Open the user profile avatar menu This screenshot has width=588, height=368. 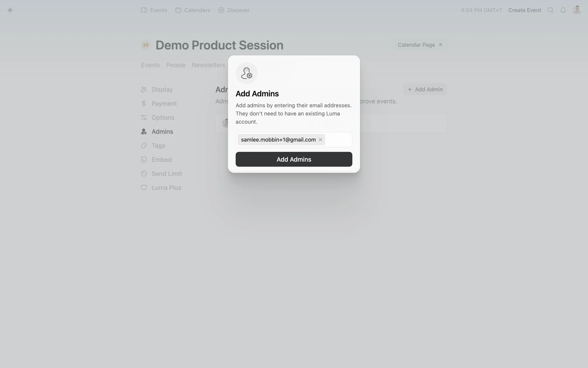577,10
